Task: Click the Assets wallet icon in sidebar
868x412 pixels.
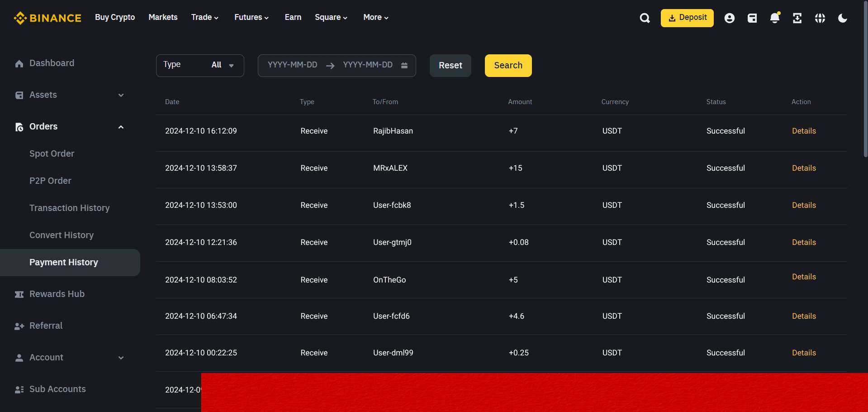Action: click(x=19, y=96)
